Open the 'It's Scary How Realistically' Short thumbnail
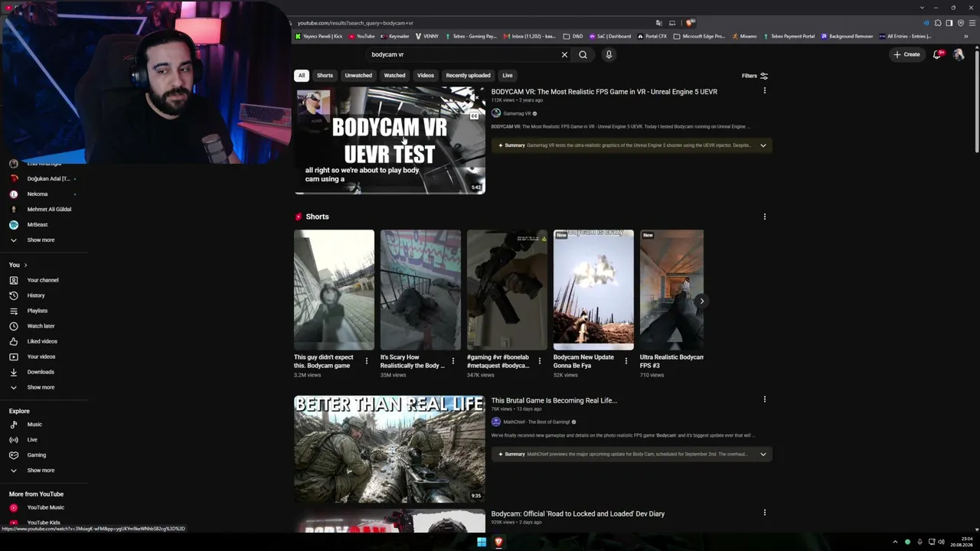This screenshot has width=980, height=551. pos(420,290)
